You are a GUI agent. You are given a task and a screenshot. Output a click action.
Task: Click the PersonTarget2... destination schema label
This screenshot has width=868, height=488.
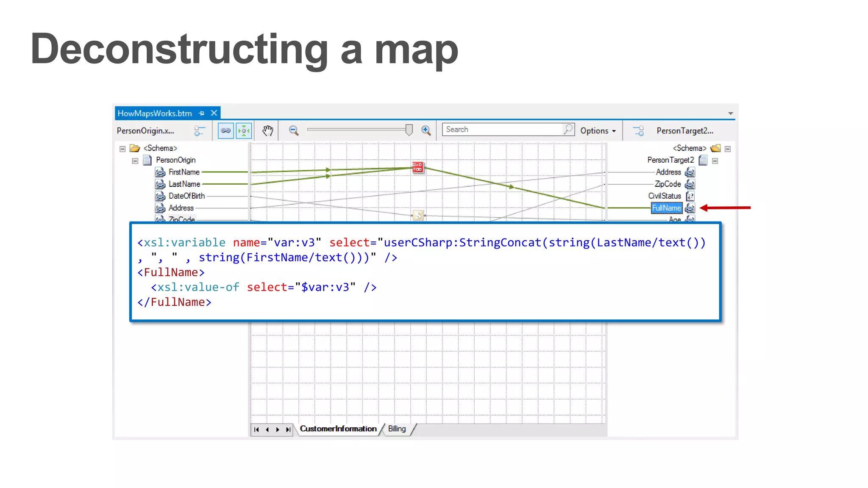point(685,131)
